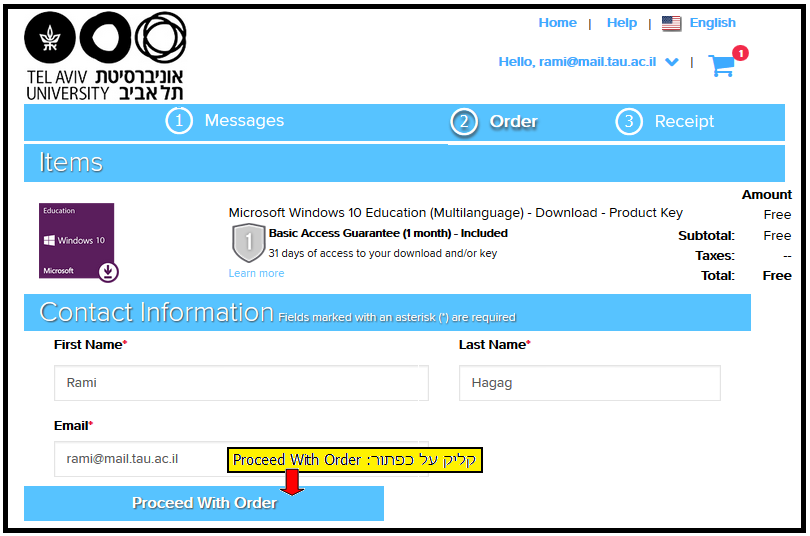Expand the account dropdown chevron
810x536 pixels.
[x=672, y=62]
